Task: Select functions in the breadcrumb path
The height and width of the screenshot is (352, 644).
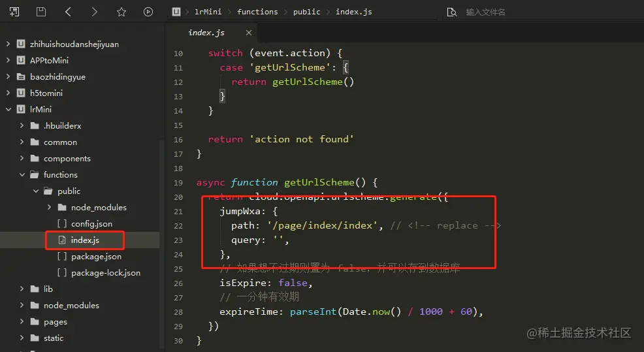Action: click(257, 12)
